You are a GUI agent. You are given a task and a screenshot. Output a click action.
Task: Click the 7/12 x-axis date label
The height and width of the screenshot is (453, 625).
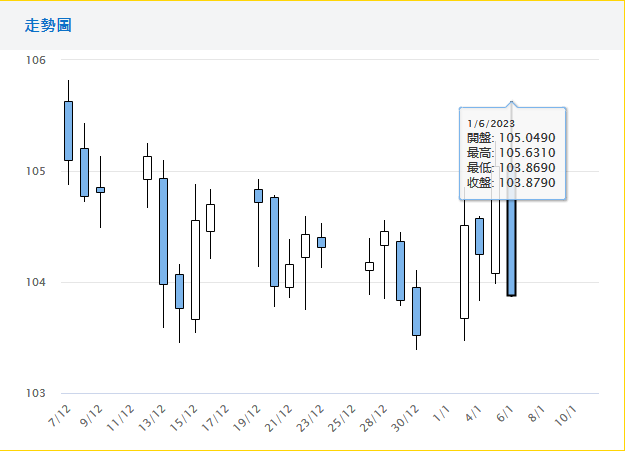pos(62,412)
